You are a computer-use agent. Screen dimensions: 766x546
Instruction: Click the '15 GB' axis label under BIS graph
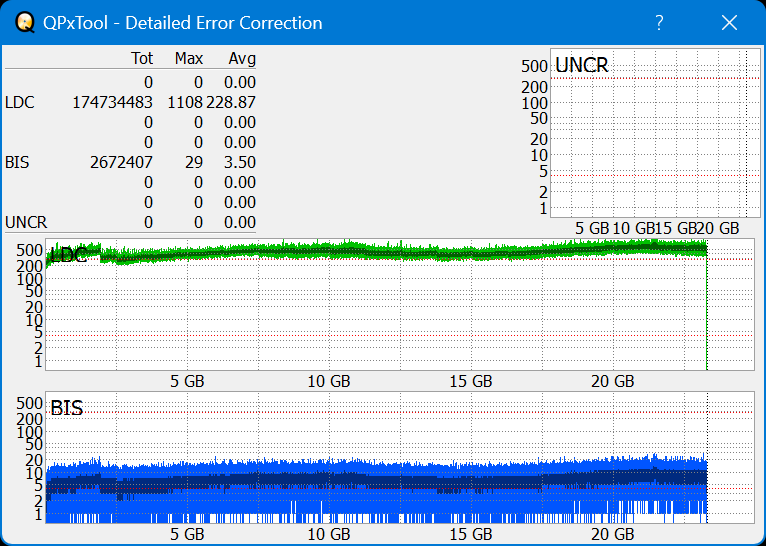coord(471,534)
